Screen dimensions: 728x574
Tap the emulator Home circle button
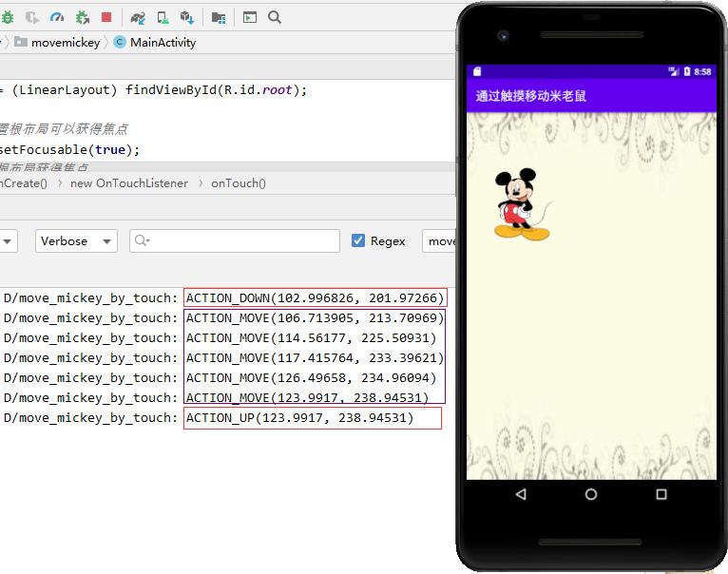click(591, 494)
